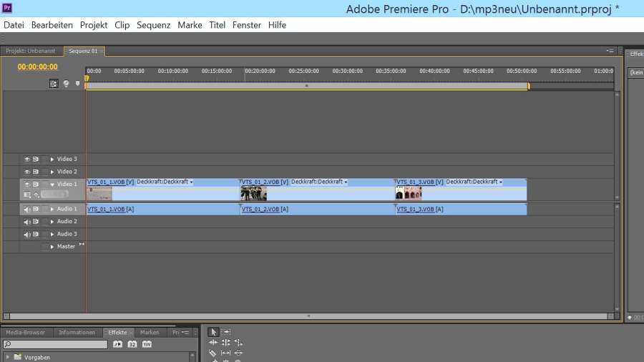Select the Slide tool
644x362 pixels.
238,353
